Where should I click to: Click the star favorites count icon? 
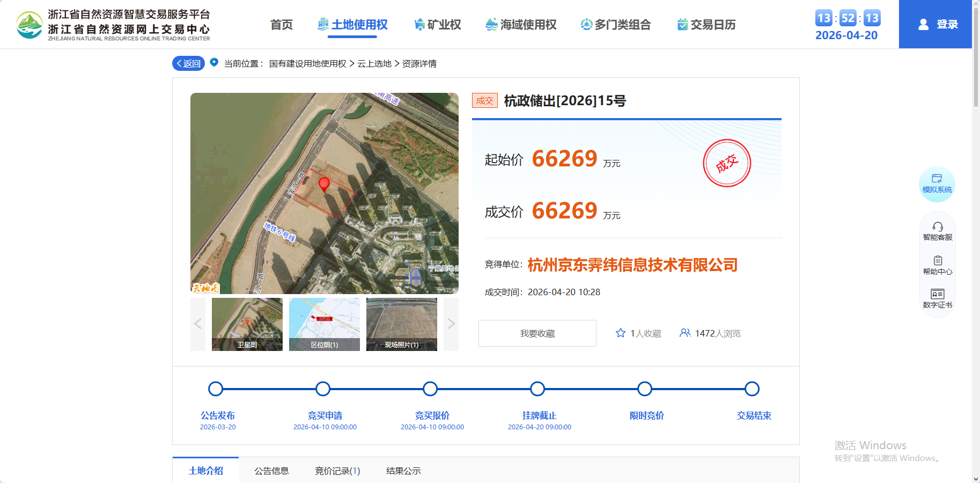tap(621, 333)
